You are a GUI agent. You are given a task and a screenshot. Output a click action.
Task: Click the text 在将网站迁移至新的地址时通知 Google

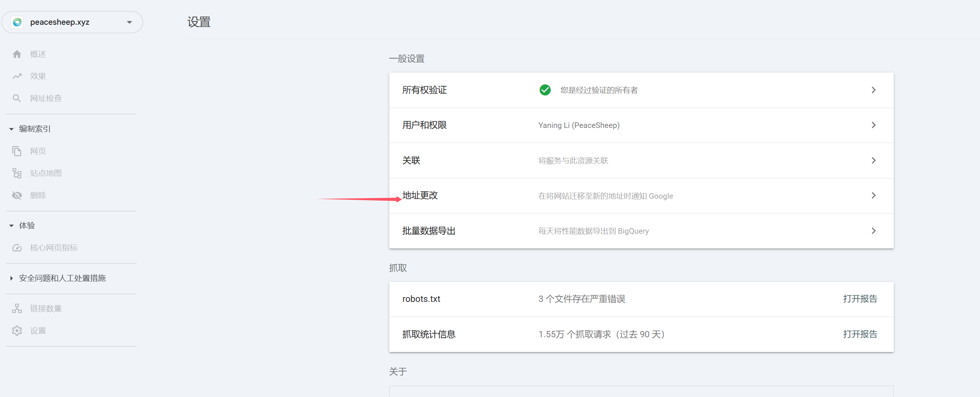click(605, 196)
